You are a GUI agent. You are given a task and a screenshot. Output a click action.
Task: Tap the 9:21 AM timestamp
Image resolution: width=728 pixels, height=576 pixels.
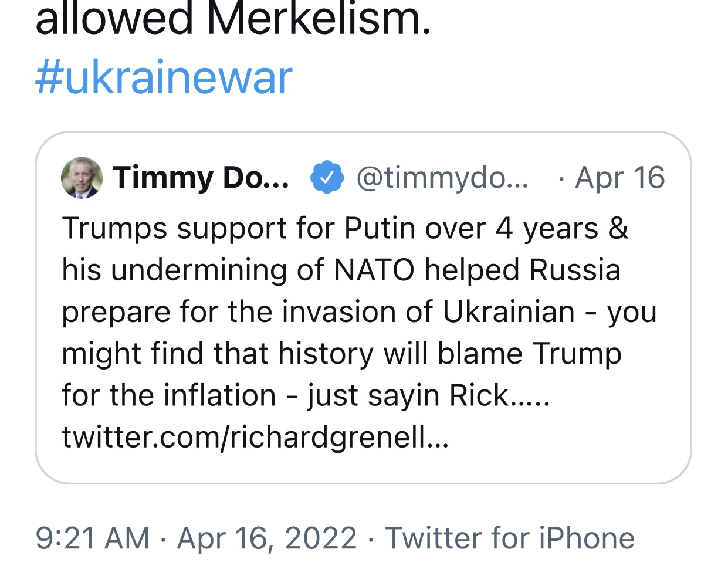coord(93,538)
